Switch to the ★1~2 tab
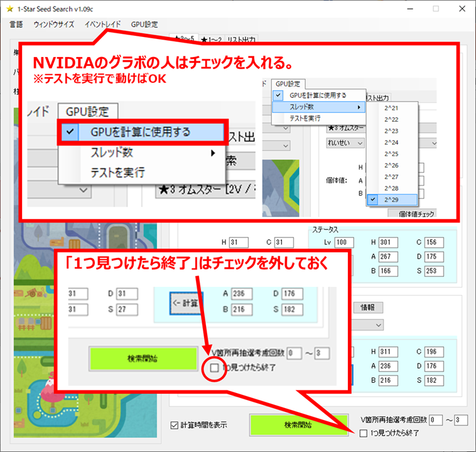Image resolution: width=476 pixels, height=452 pixels. click(211, 39)
